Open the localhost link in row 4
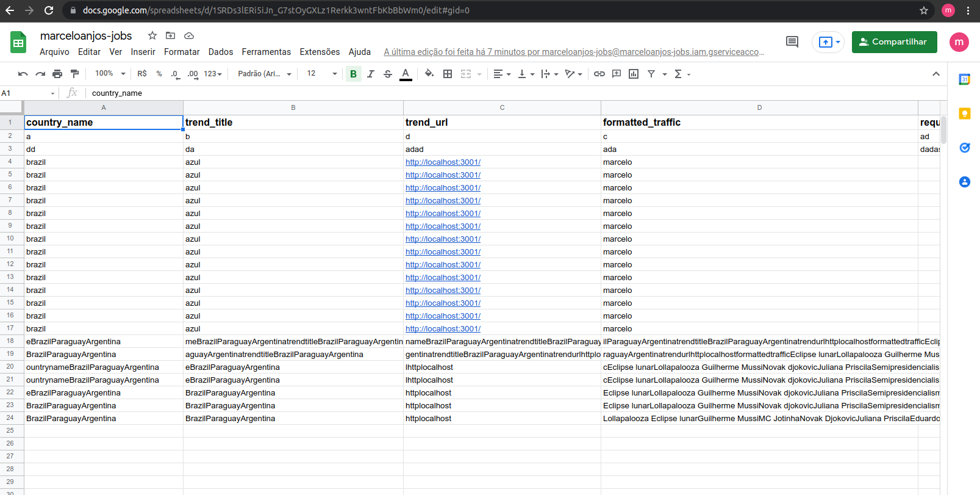 pyautogui.click(x=443, y=162)
